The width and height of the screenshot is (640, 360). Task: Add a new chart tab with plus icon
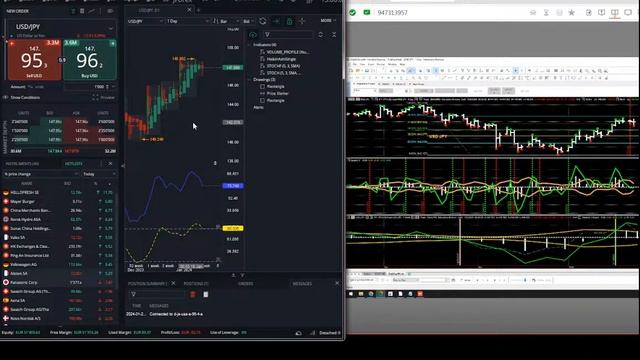point(198,10)
